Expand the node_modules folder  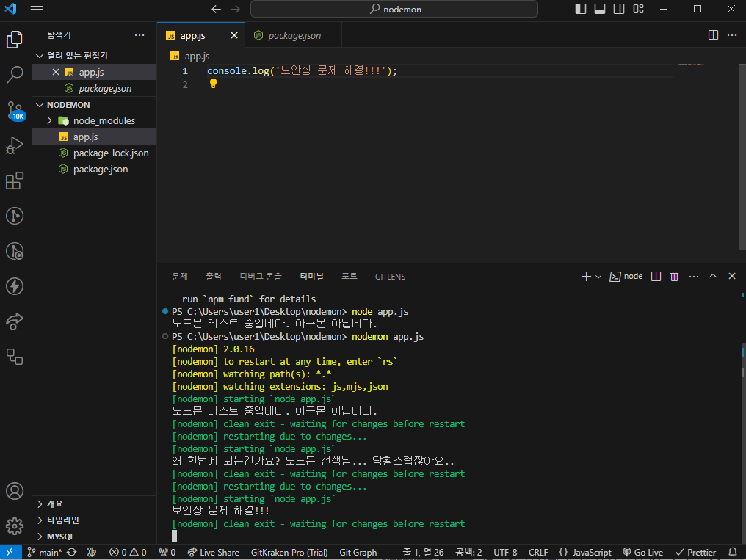tap(94, 121)
